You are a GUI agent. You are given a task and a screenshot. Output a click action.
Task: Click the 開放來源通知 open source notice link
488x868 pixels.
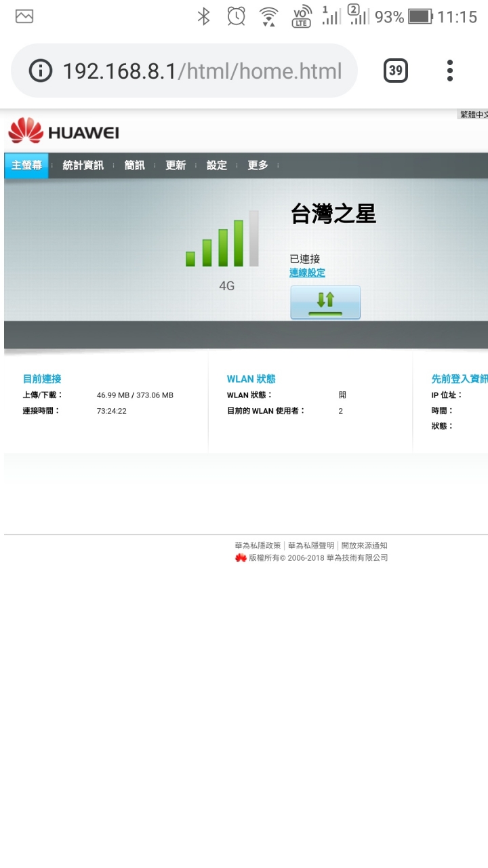[365, 545]
